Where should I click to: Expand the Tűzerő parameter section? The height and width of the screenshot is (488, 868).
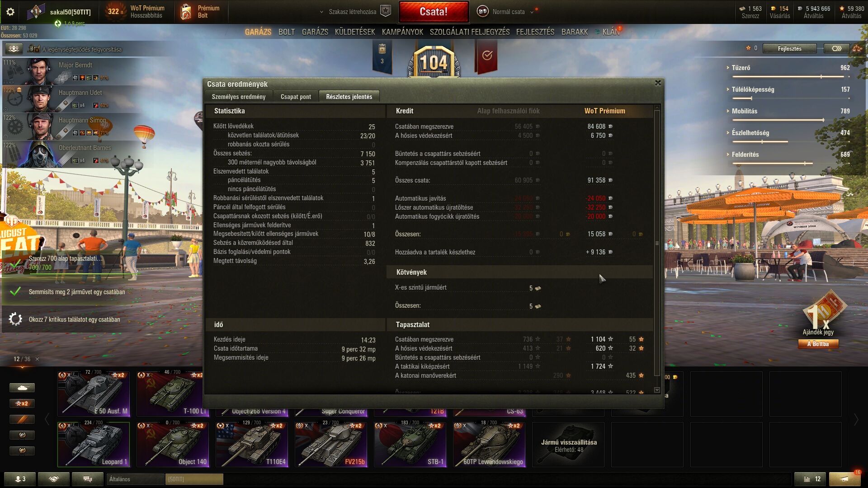tap(741, 68)
